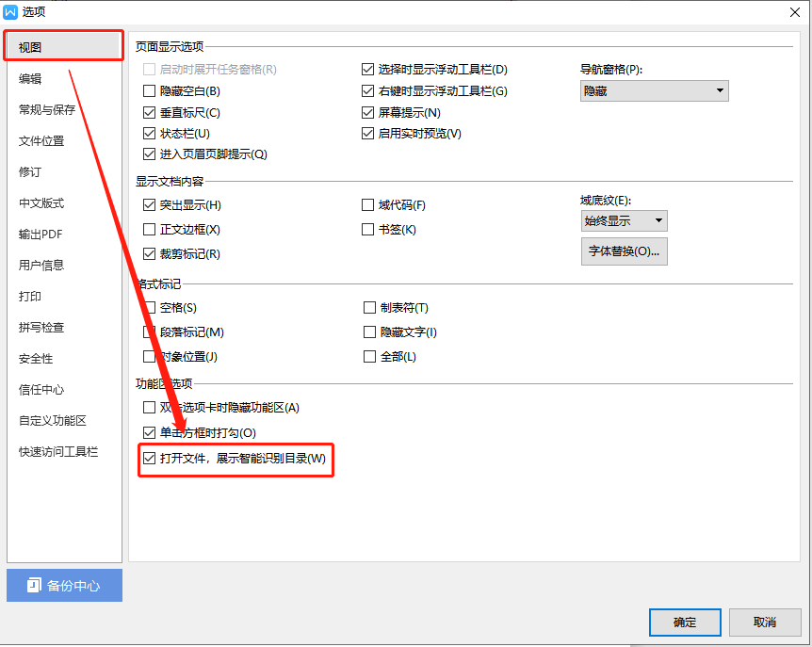Check the 制表符(T) checkbox

(370, 308)
